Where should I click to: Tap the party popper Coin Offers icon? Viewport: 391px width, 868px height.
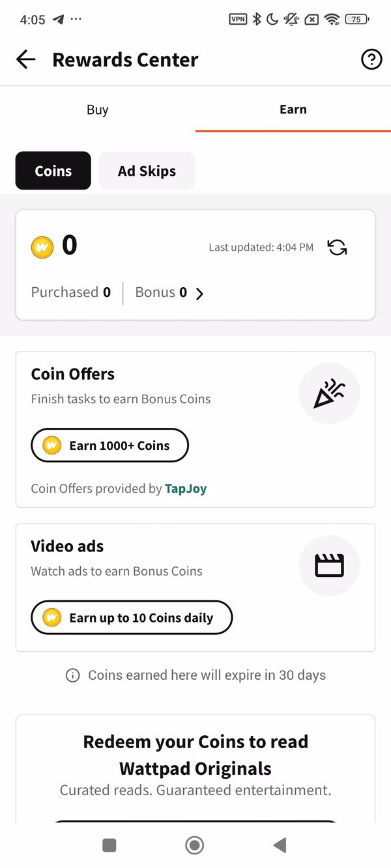[x=329, y=394]
